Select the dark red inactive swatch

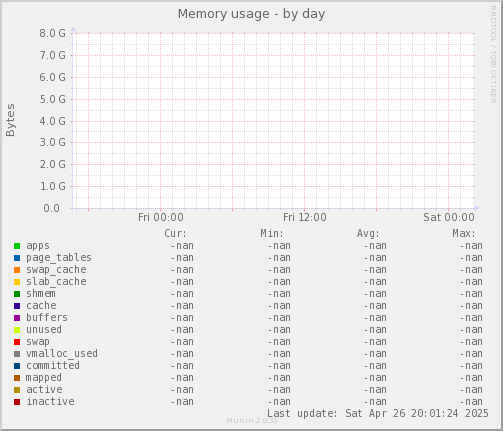point(17,402)
